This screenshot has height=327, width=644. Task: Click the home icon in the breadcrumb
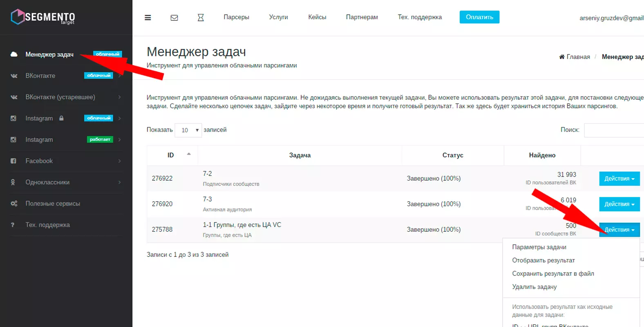(562, 57)
